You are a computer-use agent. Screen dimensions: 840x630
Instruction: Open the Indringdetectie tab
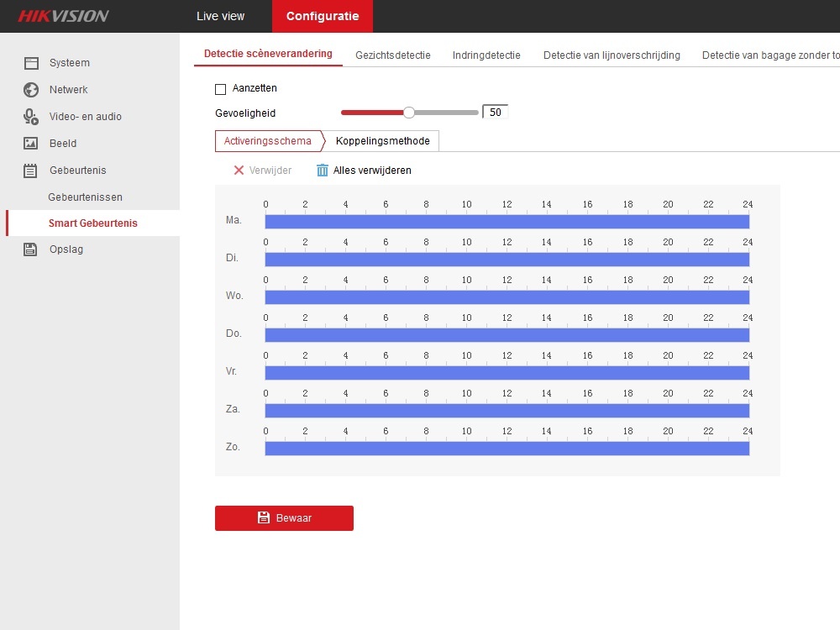pyautogui.click(x=486, y=55)
